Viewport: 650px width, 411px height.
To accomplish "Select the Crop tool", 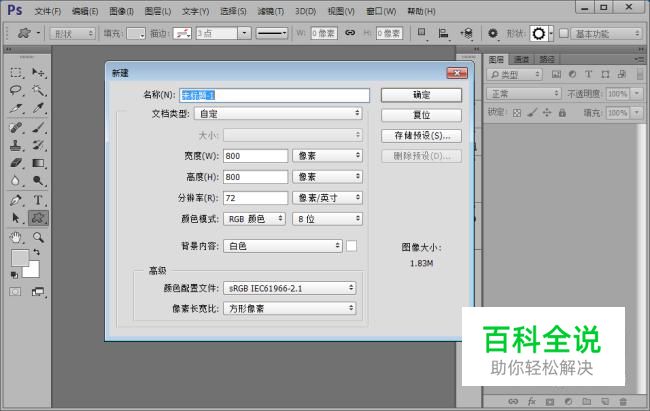I will pos(16,108).
